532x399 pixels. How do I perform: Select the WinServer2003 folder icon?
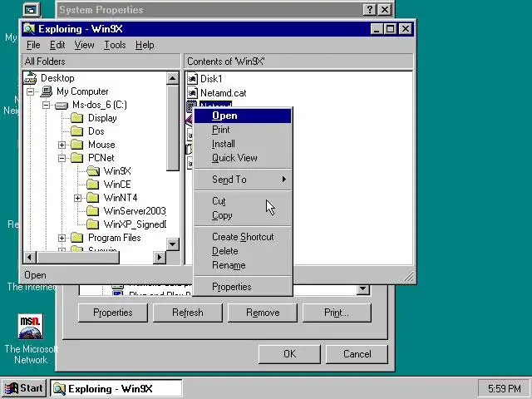click(x=92, y=211)
